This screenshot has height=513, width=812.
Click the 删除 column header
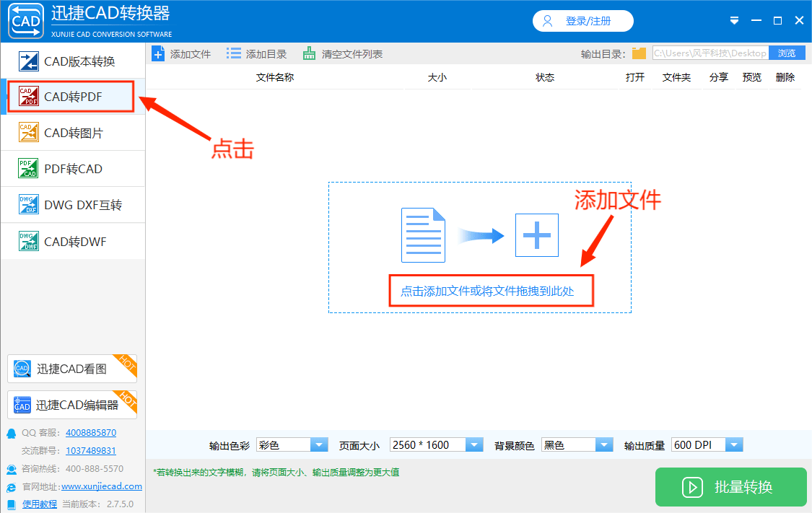tap(785, 77)
